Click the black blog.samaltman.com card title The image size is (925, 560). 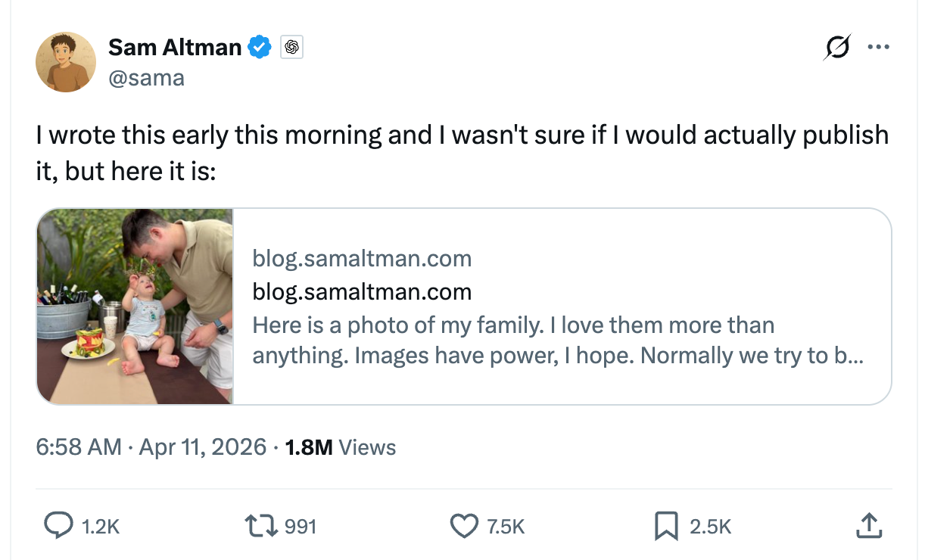(362, 292)
